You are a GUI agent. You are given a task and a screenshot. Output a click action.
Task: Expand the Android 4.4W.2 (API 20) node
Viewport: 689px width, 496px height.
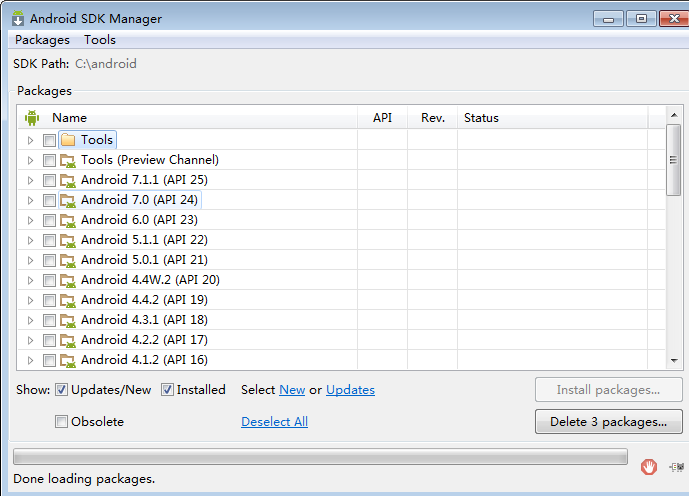click(30, 280)
